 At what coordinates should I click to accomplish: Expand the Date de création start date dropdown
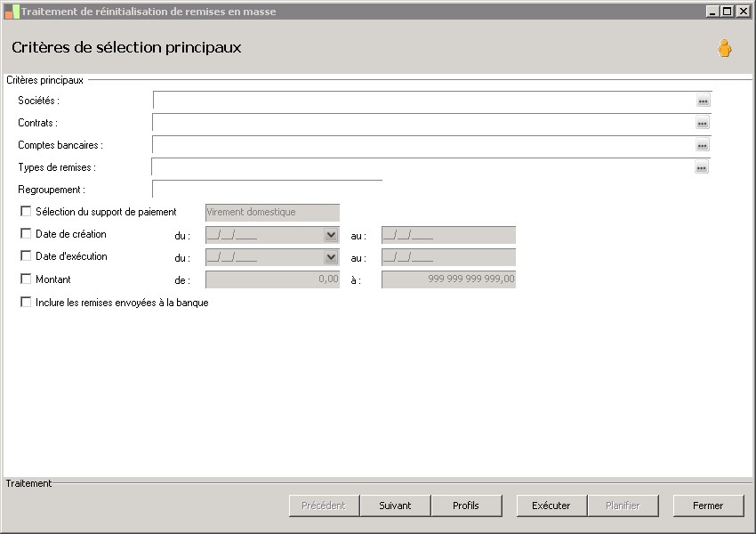pyautogui.click(x=331, y=235)
